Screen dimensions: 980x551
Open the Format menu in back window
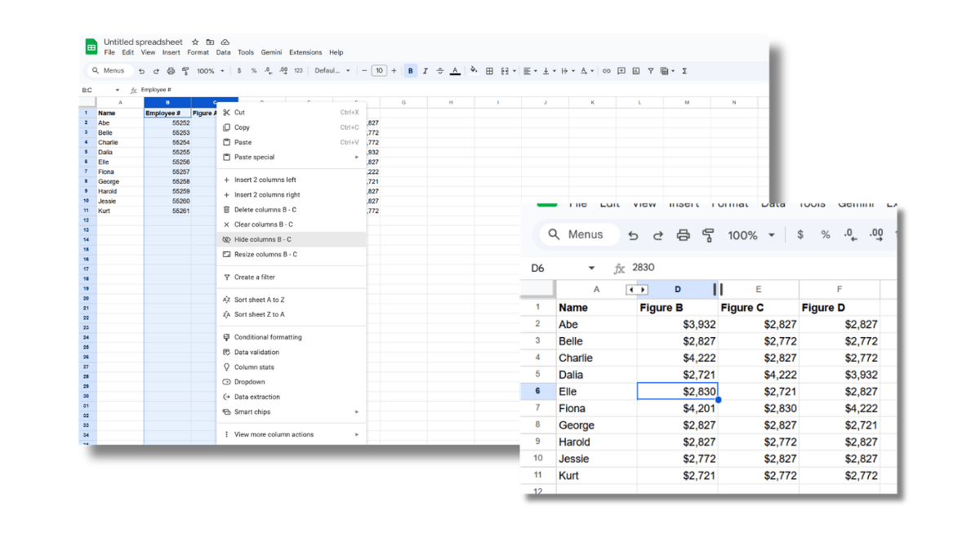click(198, 52)
